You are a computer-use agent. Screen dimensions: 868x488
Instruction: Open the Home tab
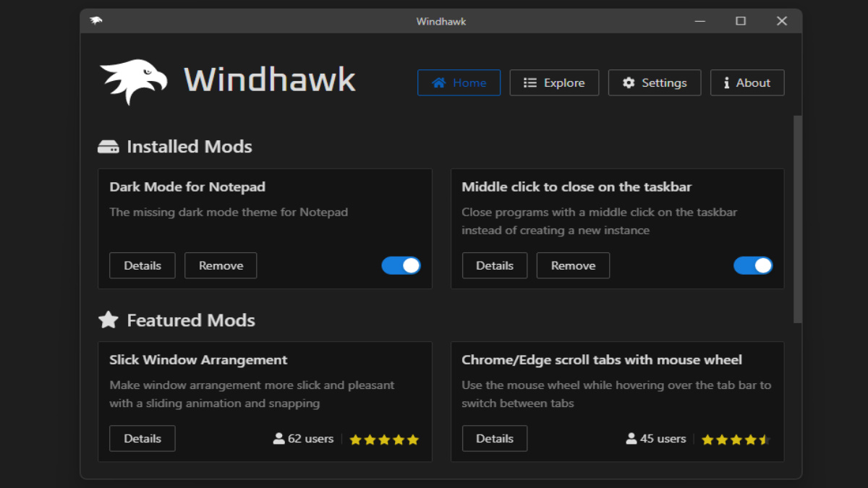459,82
